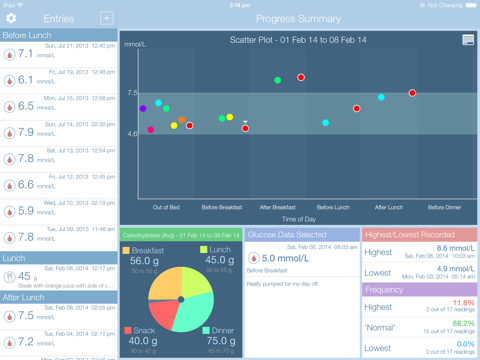
Task: Tap blood drop icon for 6.5 reading
Action: coord(10,107)
